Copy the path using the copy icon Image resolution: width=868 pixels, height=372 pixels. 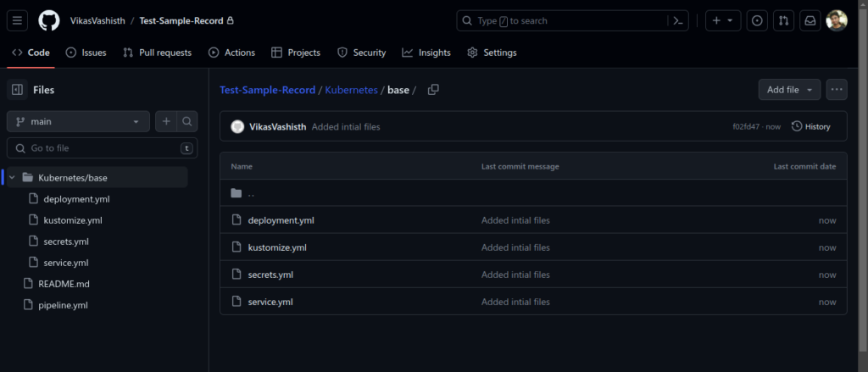pyautogui.click(x=433, y=90)
